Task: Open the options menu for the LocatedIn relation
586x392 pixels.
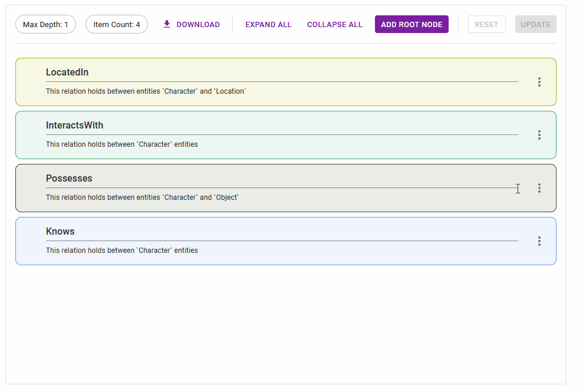Action: (539, 82)
